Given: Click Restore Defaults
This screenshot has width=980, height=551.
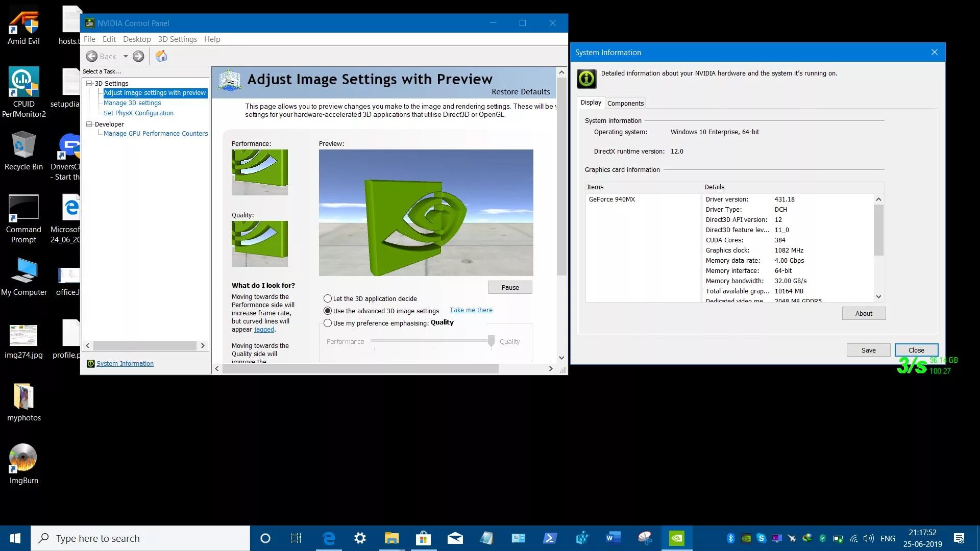Looking at the screenshot, I should [521, 92].
